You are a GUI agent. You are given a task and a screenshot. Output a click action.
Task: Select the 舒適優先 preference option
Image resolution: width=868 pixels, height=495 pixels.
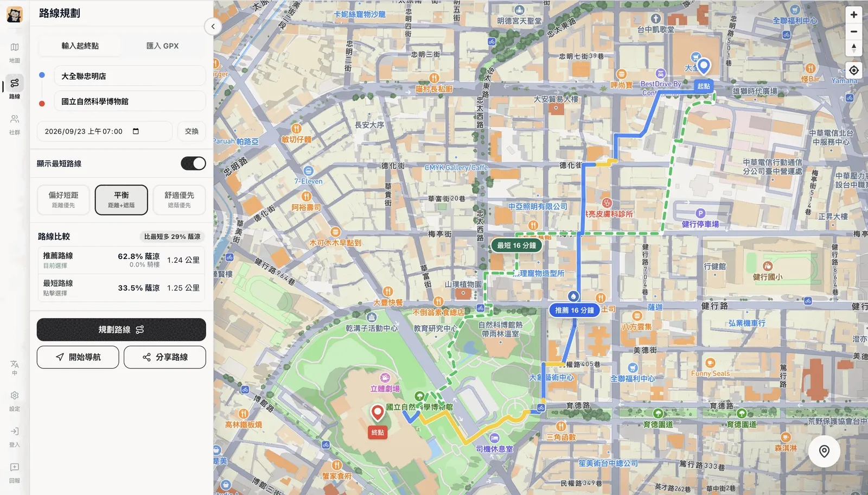point(179,200)
